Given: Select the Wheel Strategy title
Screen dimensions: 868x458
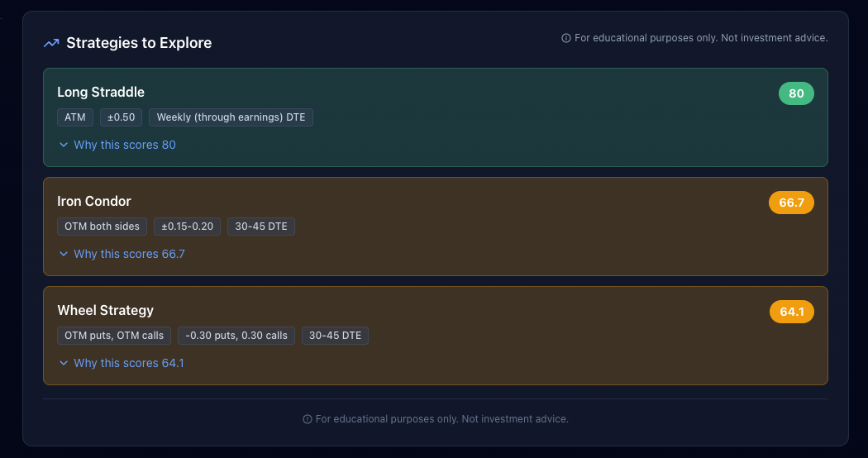Looking at the screenshot, I should (x=106, y=310).
